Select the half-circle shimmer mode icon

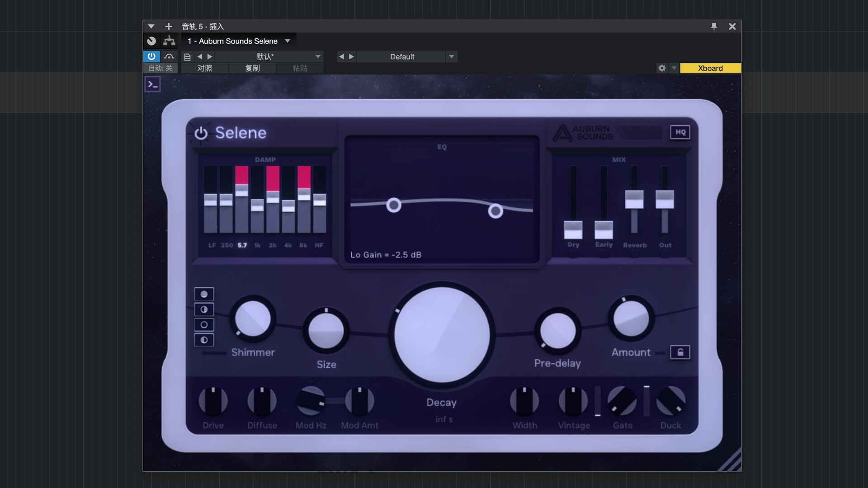[x=204, y=310]
